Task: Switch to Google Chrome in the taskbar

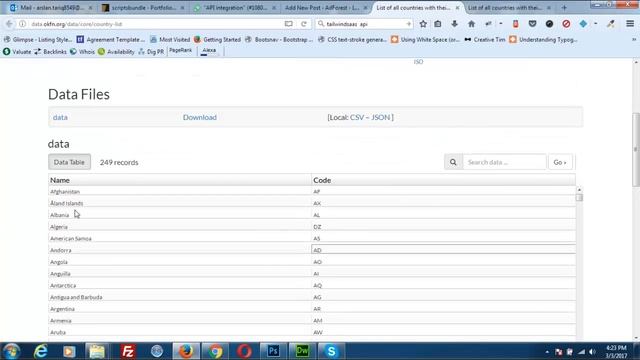Action: 215,351
